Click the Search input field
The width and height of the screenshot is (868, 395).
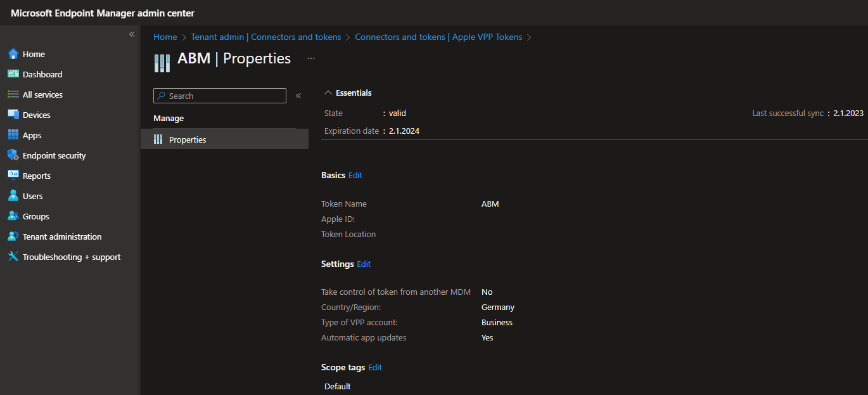[225, 96]
